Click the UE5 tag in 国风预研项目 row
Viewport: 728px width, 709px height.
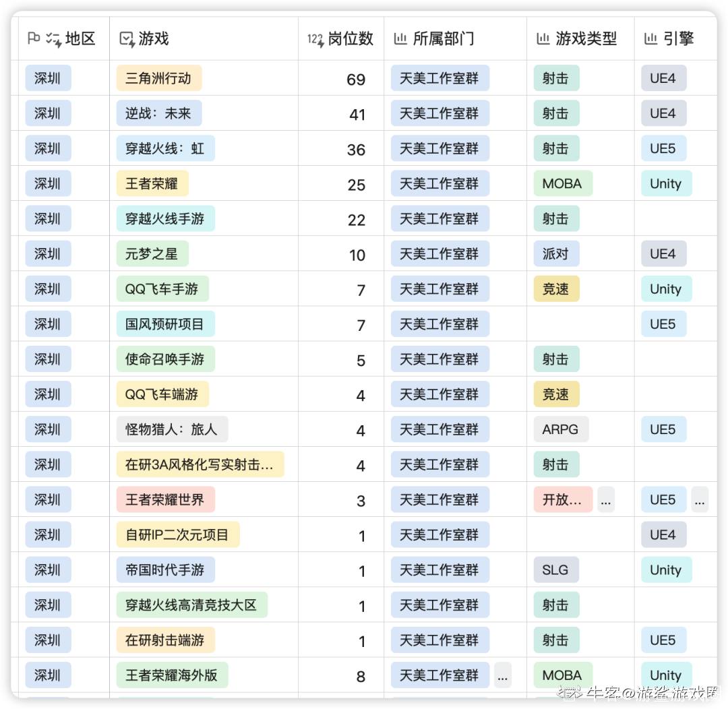[x=663, y=324]
